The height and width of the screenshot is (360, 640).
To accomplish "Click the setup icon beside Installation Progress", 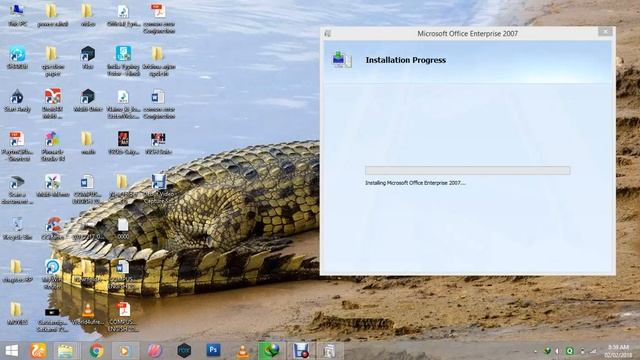I will click(342, 60).
